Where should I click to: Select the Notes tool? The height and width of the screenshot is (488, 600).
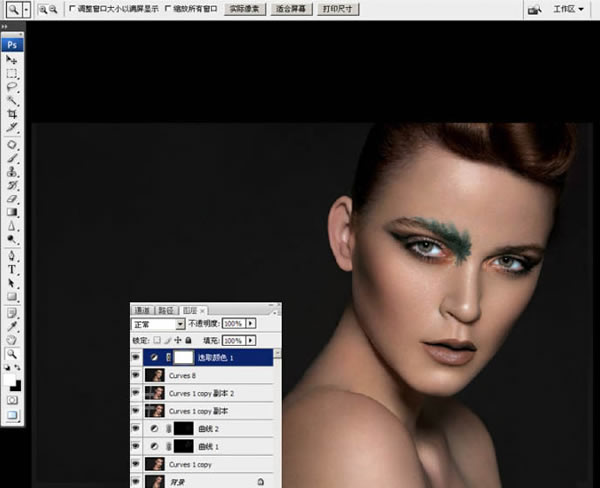coord(11,313)
